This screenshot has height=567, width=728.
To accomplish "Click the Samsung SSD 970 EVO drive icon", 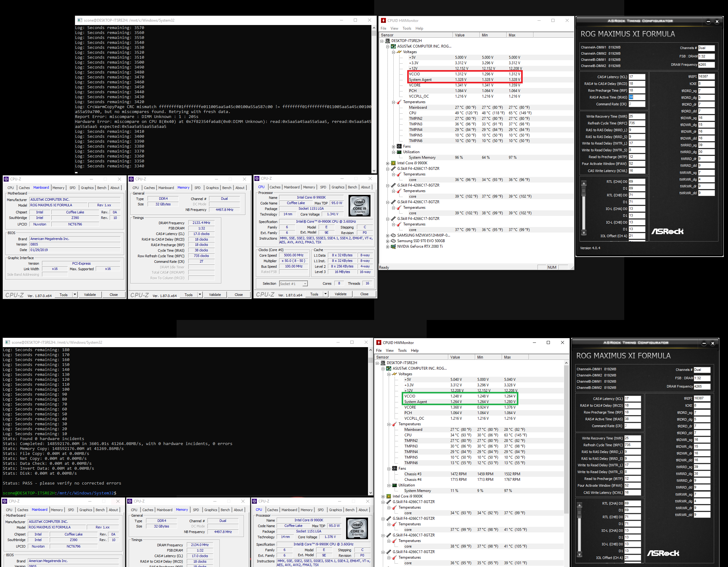I will click(x=393, y=241).
